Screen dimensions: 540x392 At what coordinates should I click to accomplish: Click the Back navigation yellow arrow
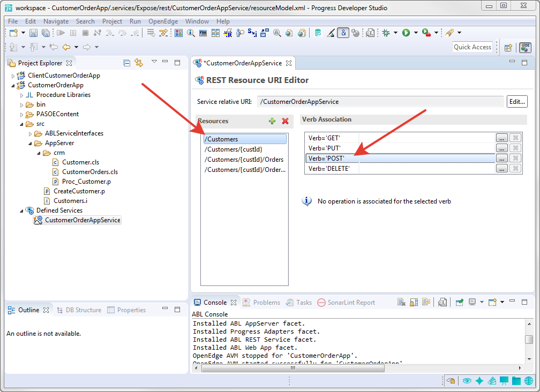point(66,47)
